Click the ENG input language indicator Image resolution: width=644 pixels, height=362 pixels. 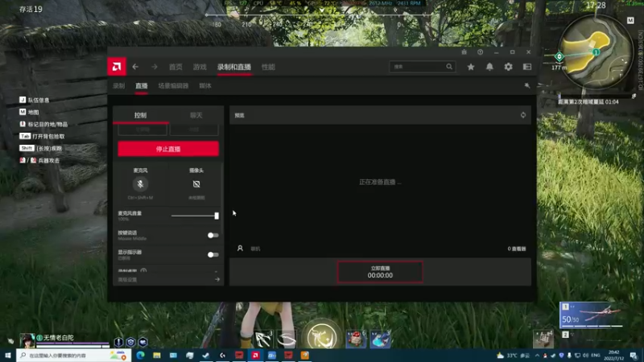[x=596, y=356]
